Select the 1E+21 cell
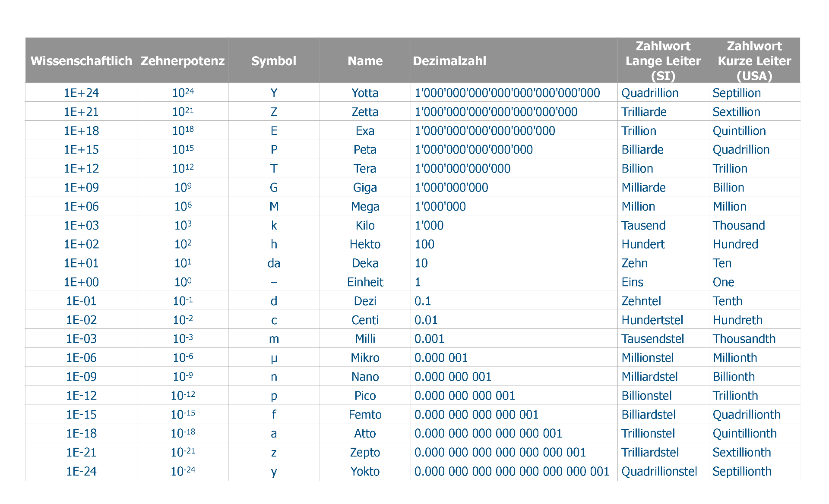Image resolution: width=829 pixels, height=504 pixels. tap(81, 112)
